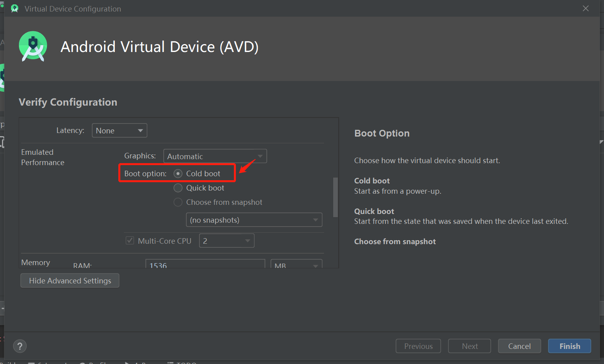Click the help question mark icon
The width and height of the screenshot is (604, 364).
pos(20,346)
